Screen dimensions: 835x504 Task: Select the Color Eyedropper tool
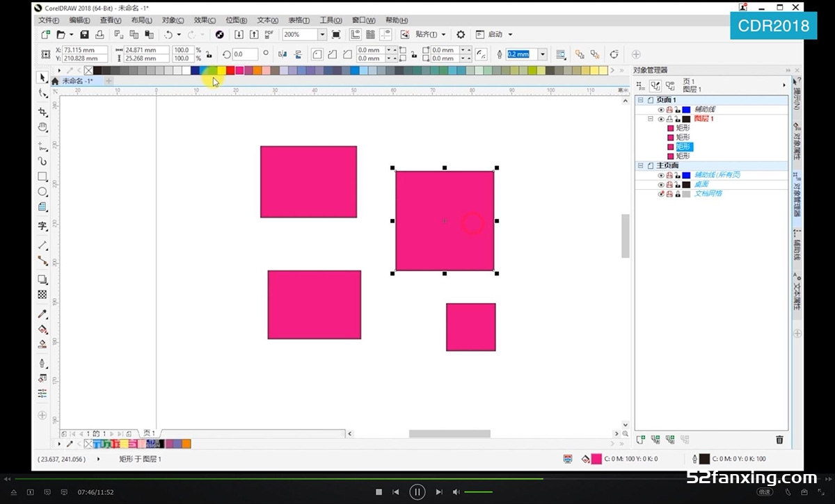42,314
